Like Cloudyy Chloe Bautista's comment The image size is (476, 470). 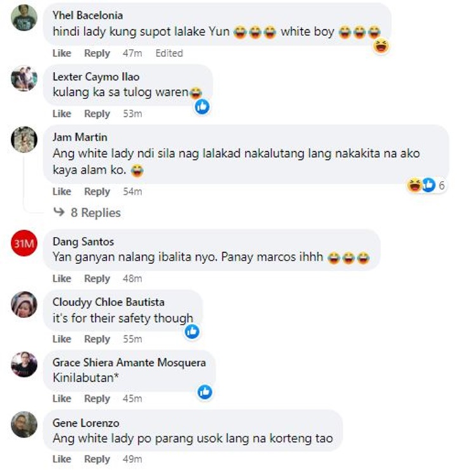[x=62, y=339]
